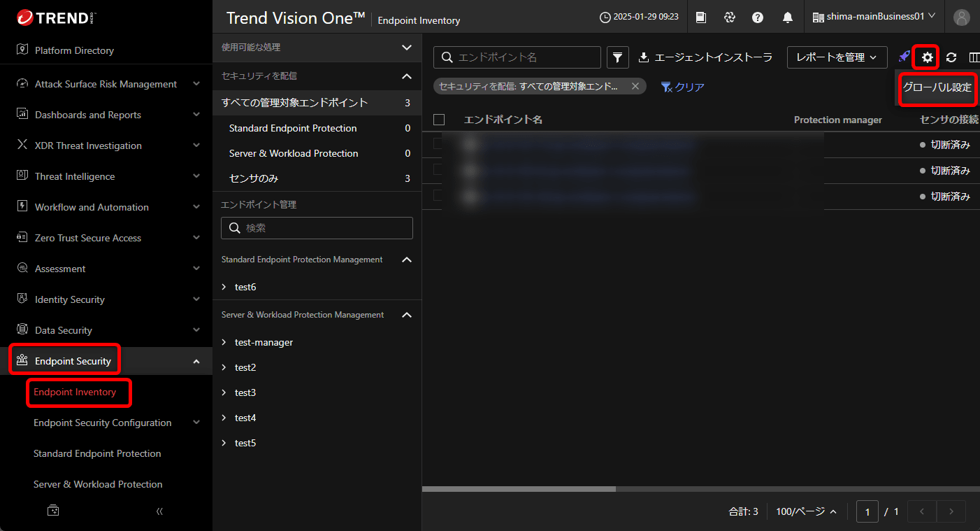The image size is (980, 531).
Task: Click the horizontal scrollbar of the table
Action: (519, 489)
